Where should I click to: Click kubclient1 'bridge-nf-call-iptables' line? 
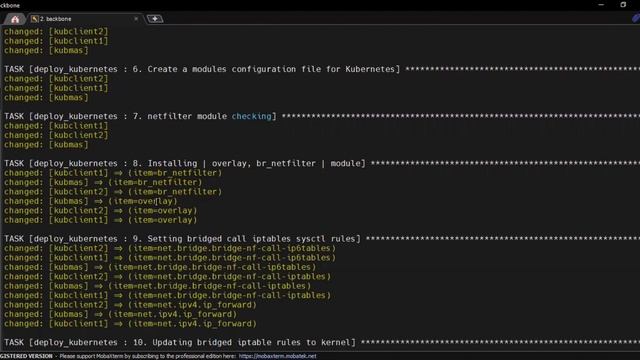click(x=168, y=295)
